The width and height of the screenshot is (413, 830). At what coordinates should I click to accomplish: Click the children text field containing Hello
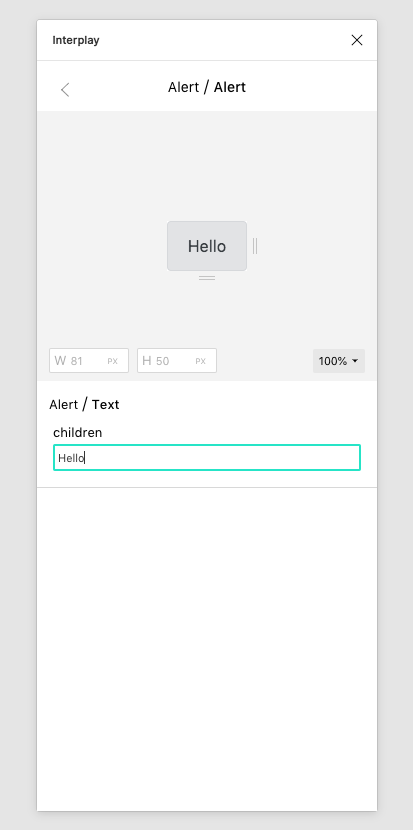(207, 457)
